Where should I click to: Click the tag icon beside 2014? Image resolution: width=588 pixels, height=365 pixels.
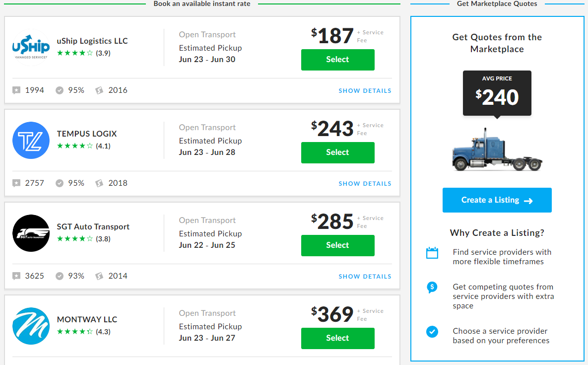tap(99, 276)
